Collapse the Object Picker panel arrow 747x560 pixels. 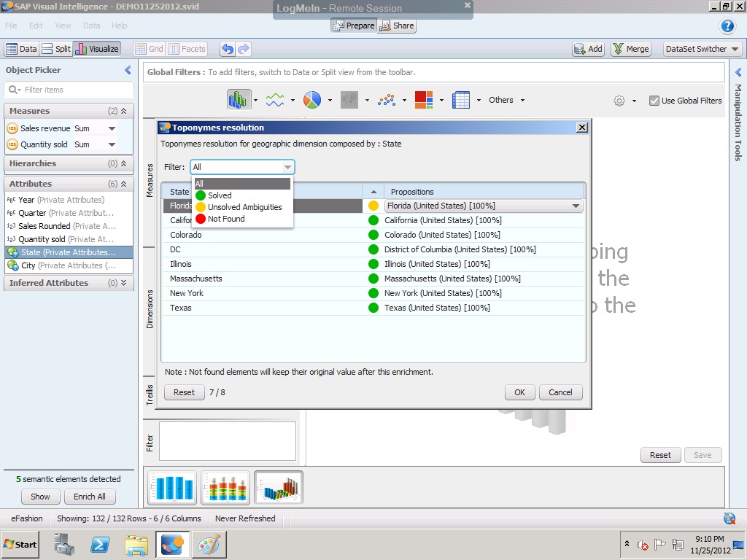pyautogui.click(x=128, y=70)
